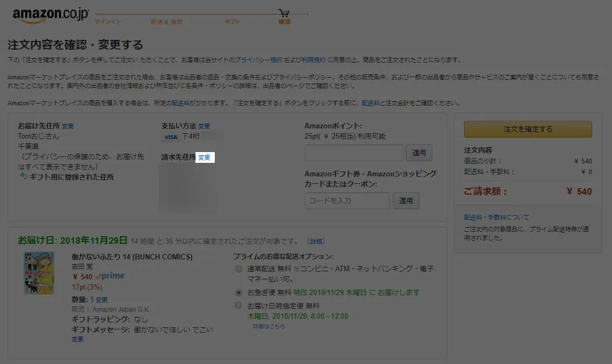The width and height of the screenshot is (612, 364).
Task: Open the 利用規約 link
Action: pos(314,60)
